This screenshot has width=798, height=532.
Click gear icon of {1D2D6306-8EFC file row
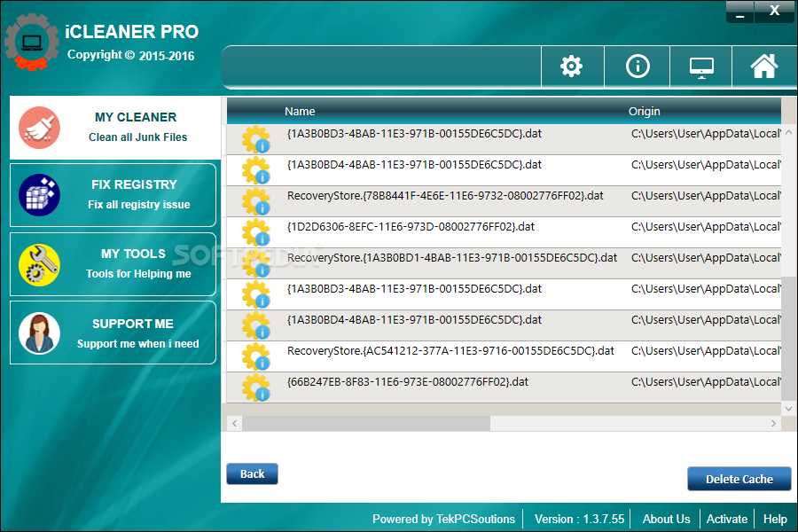tap(256, 232)
